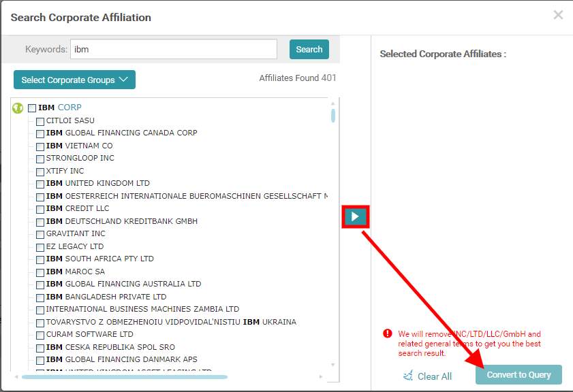Enable the IBM VIETNAM CO checkbox

[x=40, y=147]
